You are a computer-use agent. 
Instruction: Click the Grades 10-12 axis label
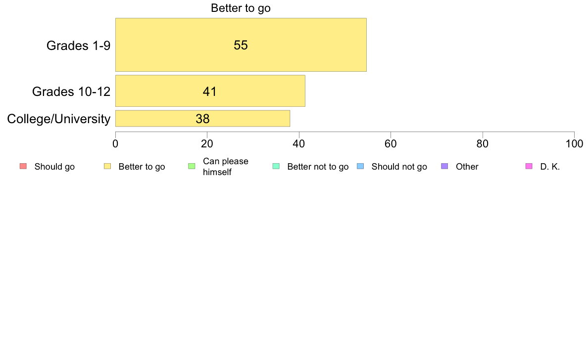point(71,91)
